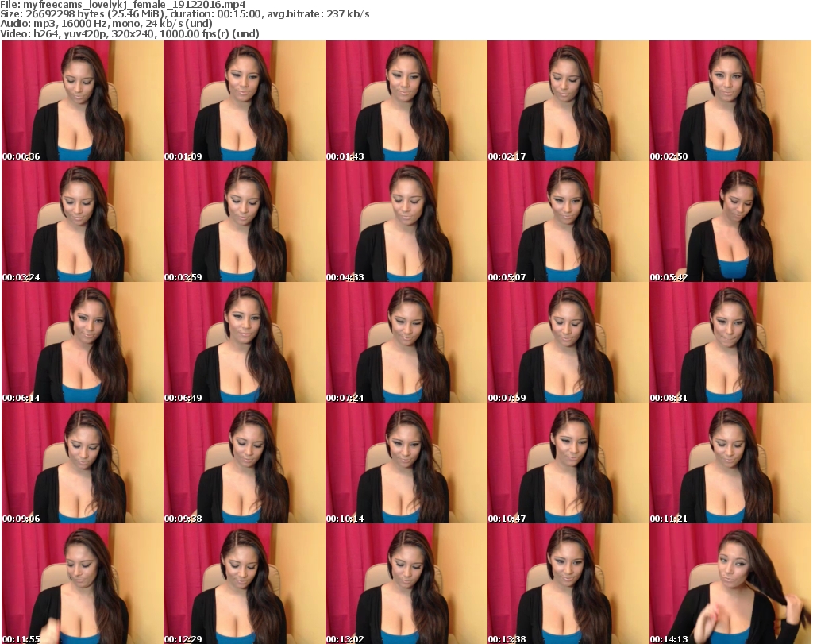Viewport: 813px width, 644px height.
Task: Click the 00:10:14 frame thumbnail
Action: 406,464
